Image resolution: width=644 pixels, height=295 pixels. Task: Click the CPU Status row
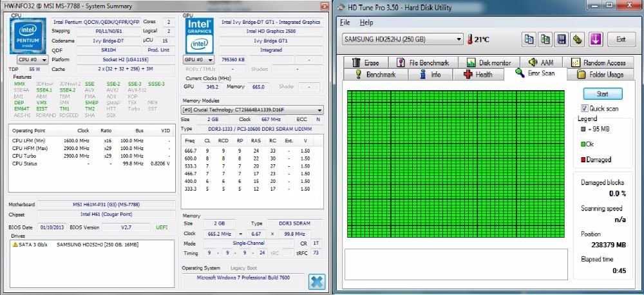click(x=91, y=164)
